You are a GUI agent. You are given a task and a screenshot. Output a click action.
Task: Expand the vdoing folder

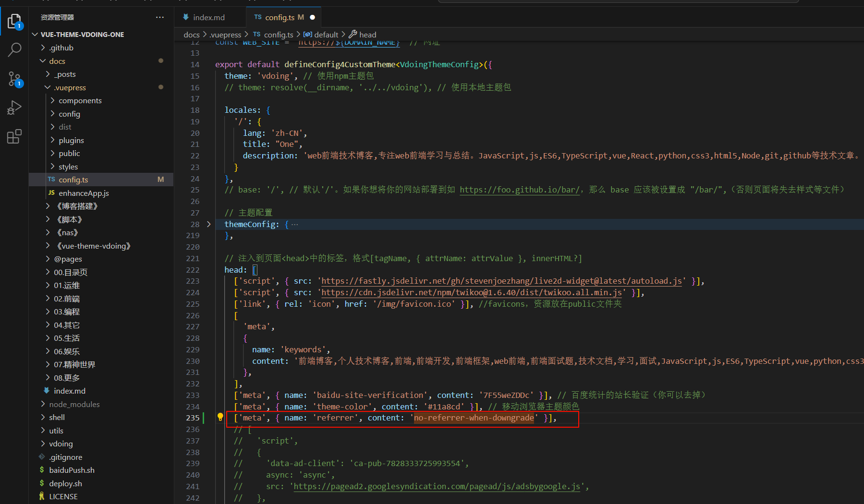(43, 444)
